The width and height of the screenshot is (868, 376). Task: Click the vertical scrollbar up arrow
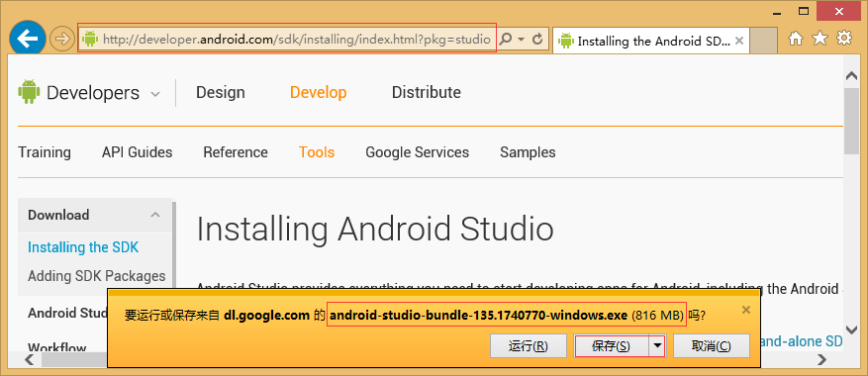click(851, 76)
